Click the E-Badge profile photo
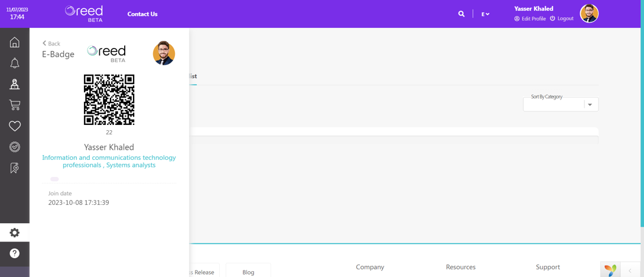The image size is (644, 277). [x=164, y=53]
